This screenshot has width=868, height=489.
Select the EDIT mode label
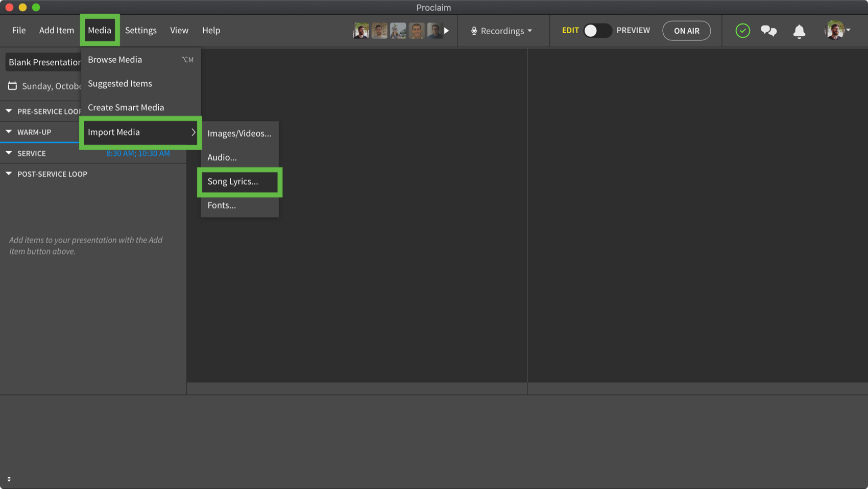(570, 30)
